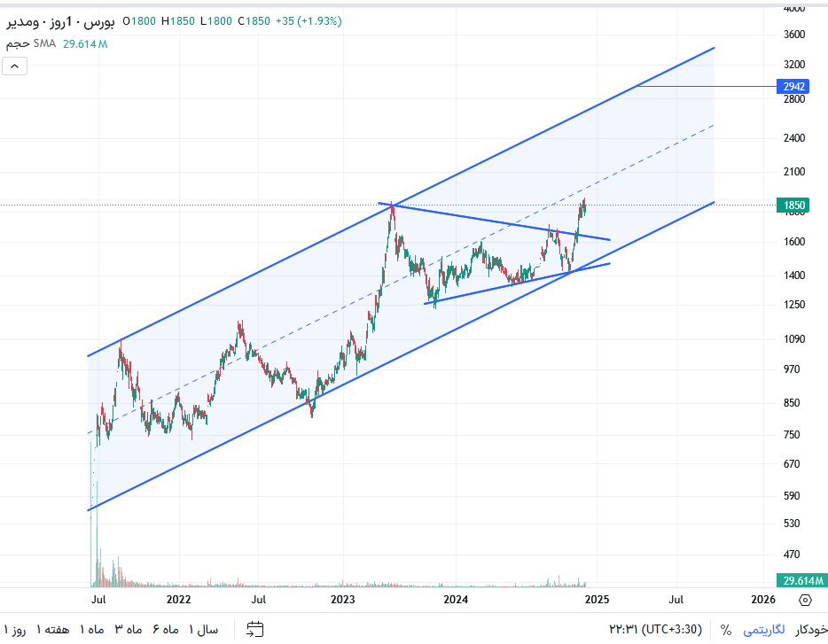Screen dimensions: 828x644
Task: Toggle the percent (%) price scale
Action: pyautogui.click(x=726, y=630)
